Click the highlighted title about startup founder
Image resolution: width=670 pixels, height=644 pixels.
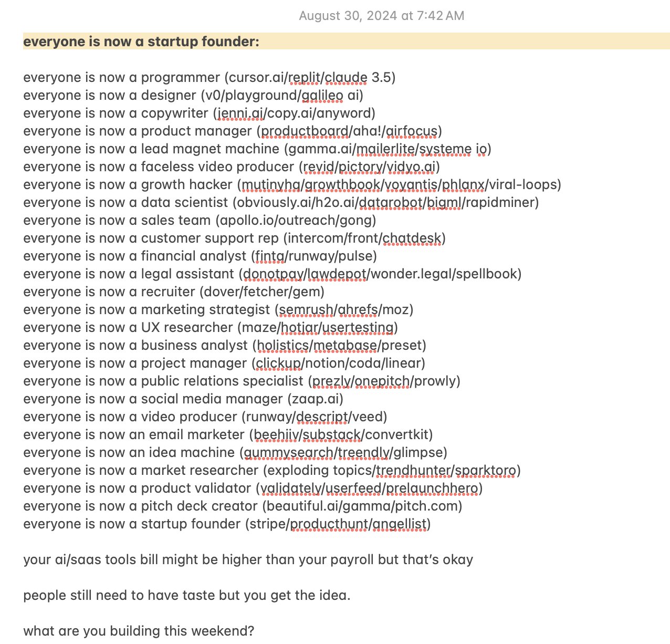(x=141, y=41)
